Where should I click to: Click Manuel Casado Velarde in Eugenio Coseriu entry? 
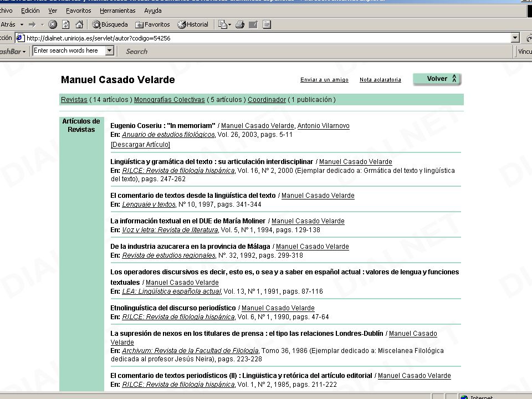click(258, 126)
